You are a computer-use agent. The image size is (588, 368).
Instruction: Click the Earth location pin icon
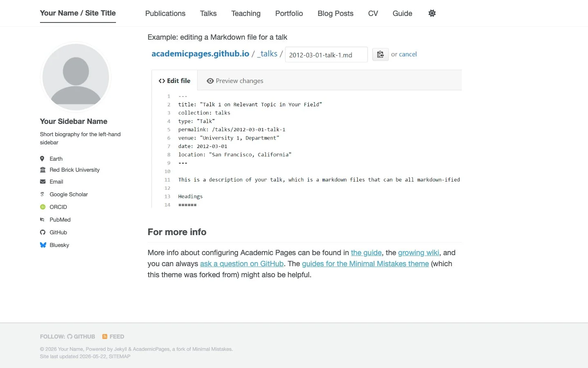coord(42,159)
